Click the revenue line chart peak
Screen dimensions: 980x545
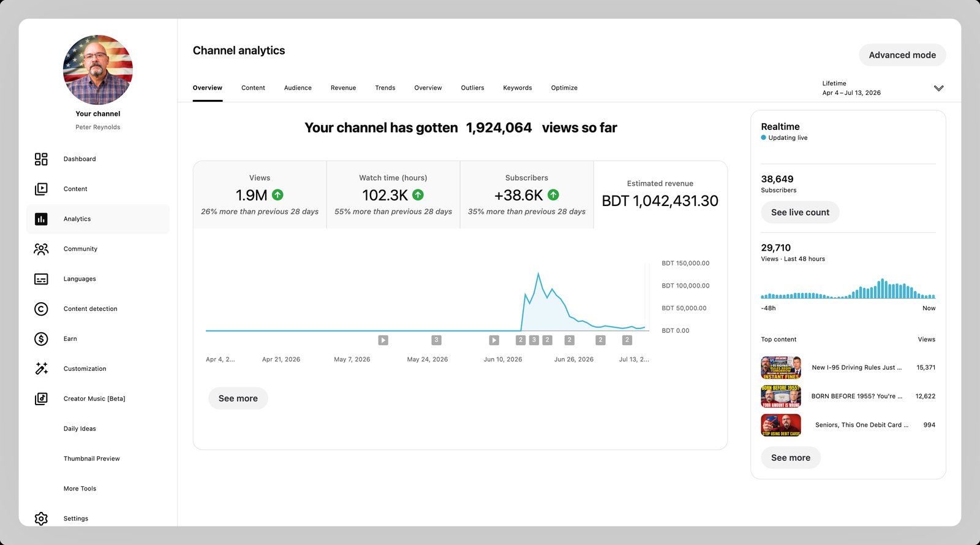click(x=538, y=273)
